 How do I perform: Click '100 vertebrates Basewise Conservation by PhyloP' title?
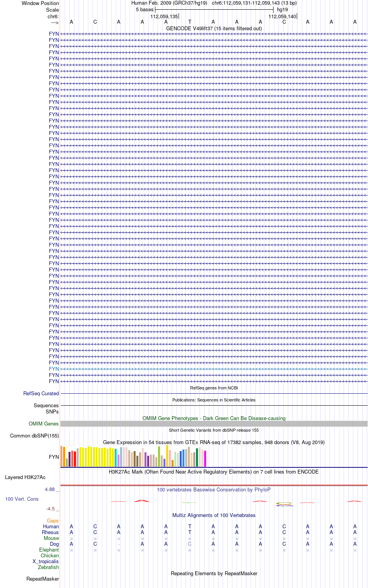click(214, 489)
